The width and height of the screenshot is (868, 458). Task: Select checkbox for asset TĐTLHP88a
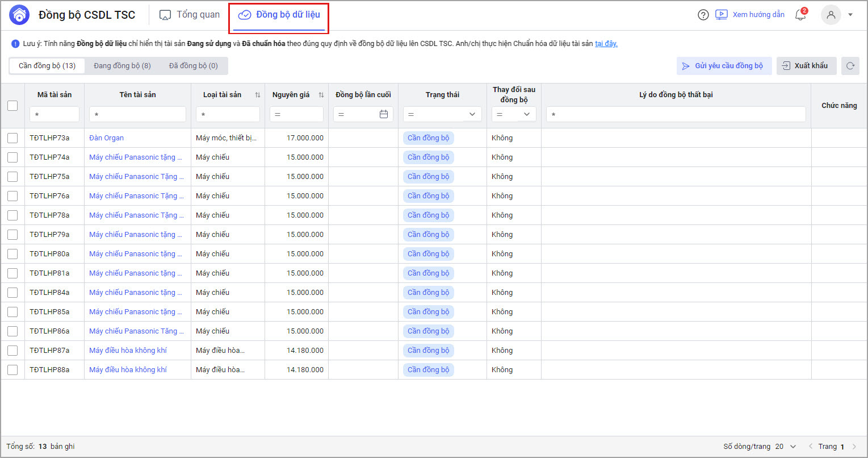pos(12,370)
